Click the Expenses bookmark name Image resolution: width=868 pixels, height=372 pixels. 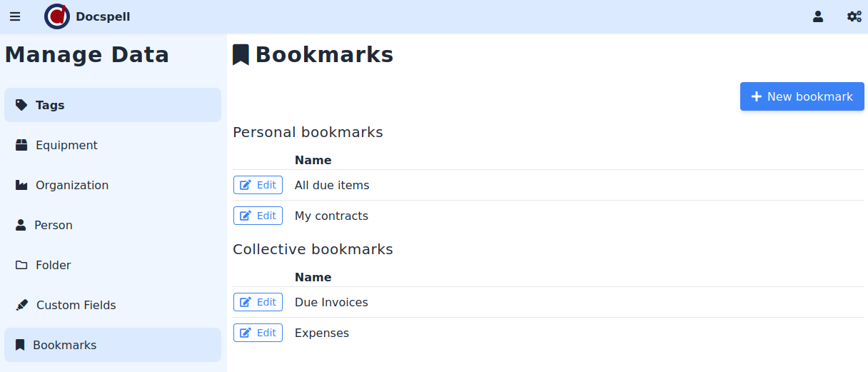coord(322,333)
